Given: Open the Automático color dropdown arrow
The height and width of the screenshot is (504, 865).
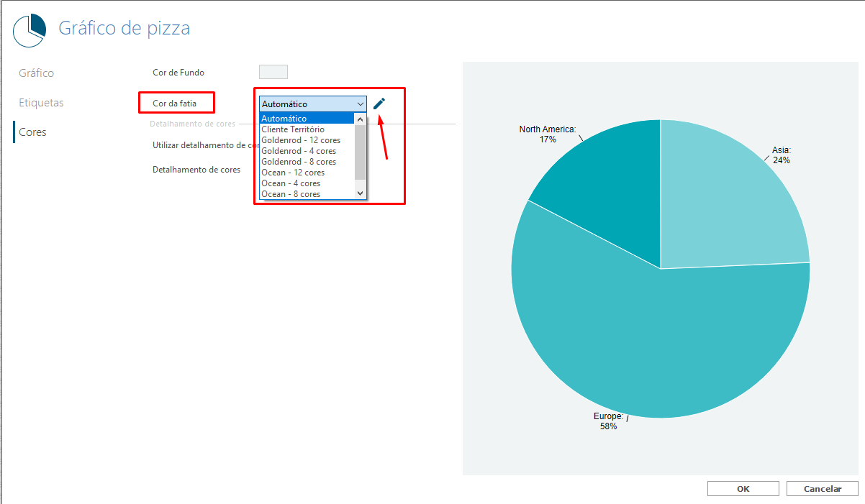Looking at the screenshot, I should [x=361, y=104].
